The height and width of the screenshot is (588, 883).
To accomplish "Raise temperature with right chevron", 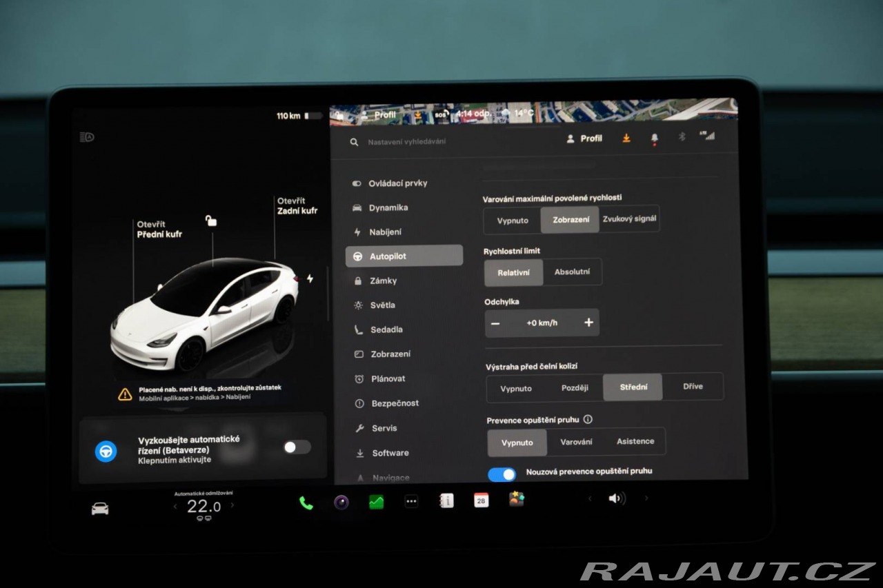I will coord(232,505).
